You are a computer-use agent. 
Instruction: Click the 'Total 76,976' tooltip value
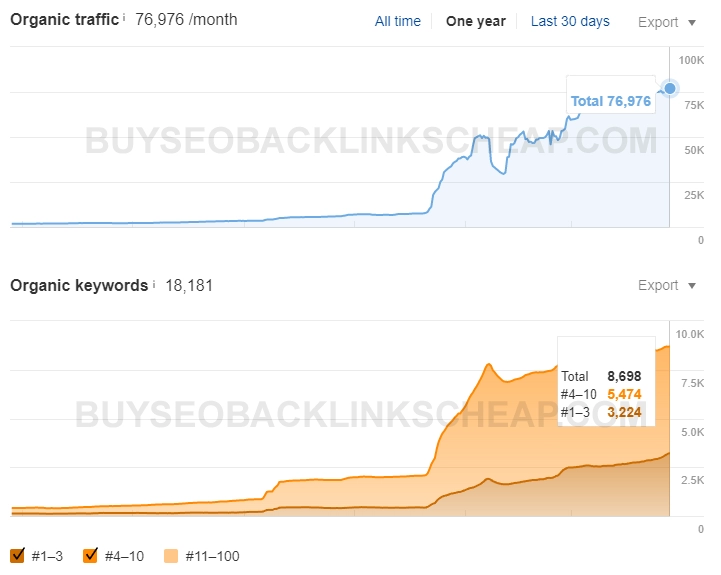point(611,101)
